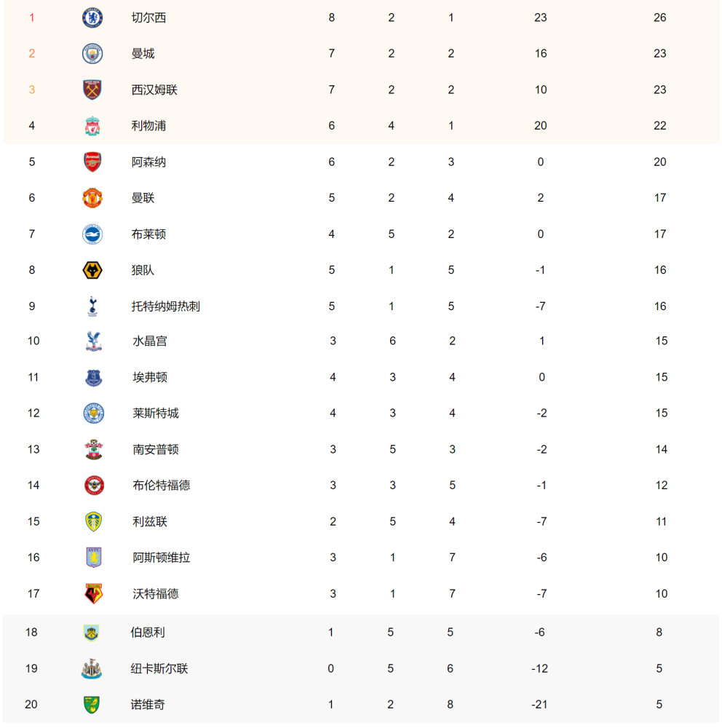Open team name 埃弗顿
Image resolution: width=722 pixels, height=728 pixels.
point(150,377)
